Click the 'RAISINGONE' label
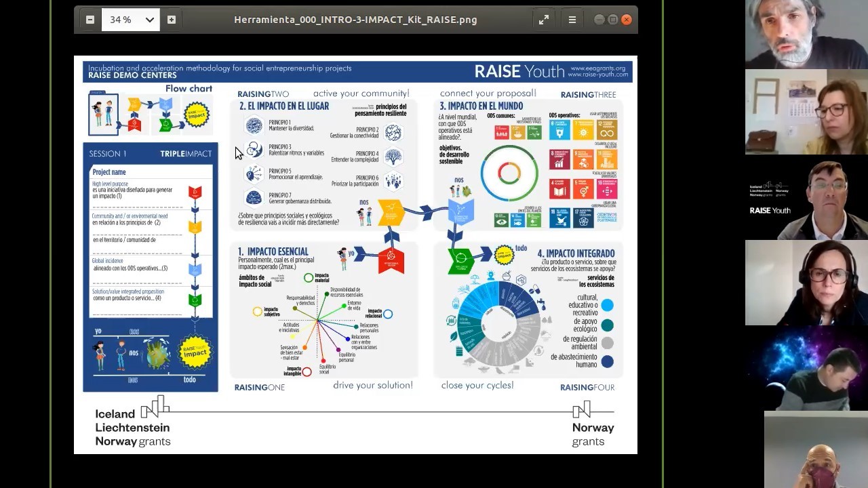This screenshot has height=488, width=868. point(260,387)
